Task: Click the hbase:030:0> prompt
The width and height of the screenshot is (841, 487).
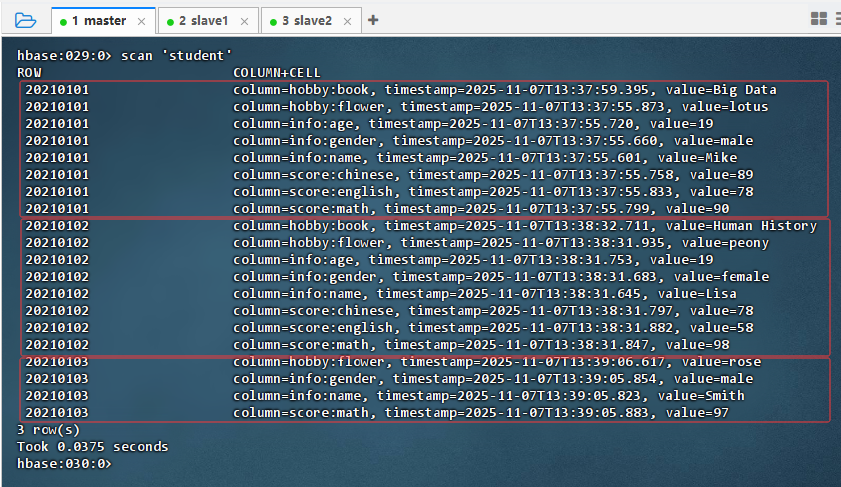Action: [x=64, y=464]
